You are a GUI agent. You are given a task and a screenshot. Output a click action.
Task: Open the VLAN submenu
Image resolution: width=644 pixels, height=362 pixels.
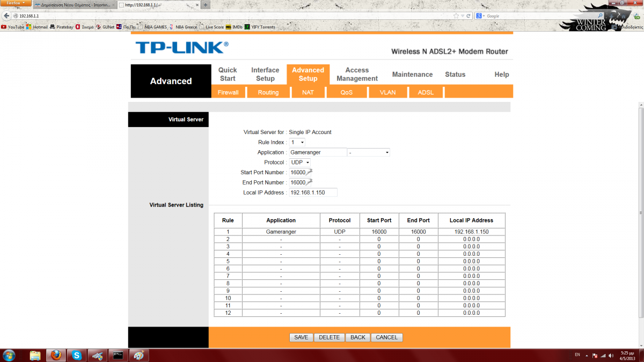[387, 92]
